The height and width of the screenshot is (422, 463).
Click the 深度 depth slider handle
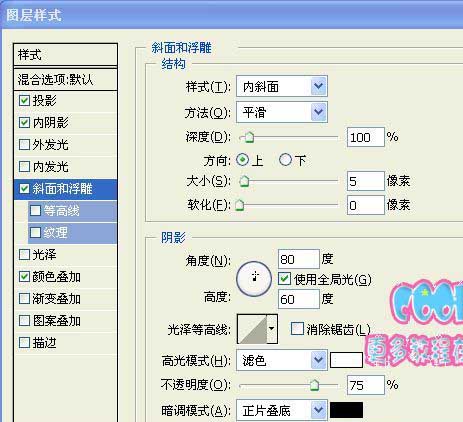248,137
